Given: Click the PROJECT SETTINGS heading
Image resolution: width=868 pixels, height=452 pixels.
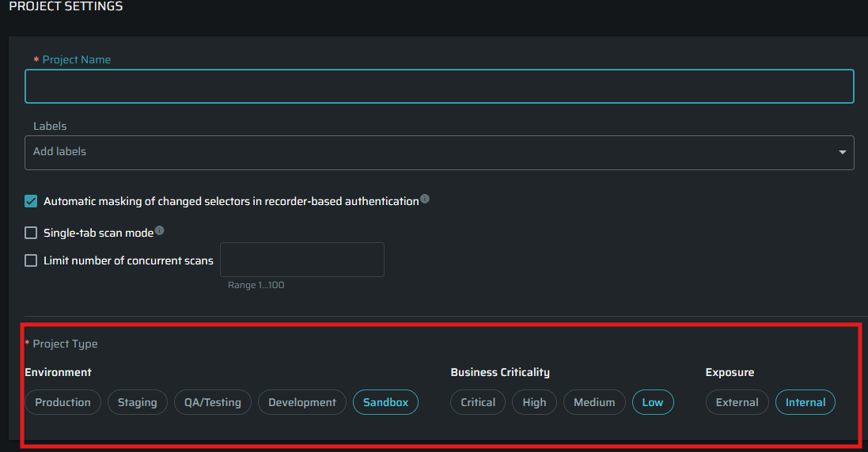Looking at the screenshot, I should [66, 6].
